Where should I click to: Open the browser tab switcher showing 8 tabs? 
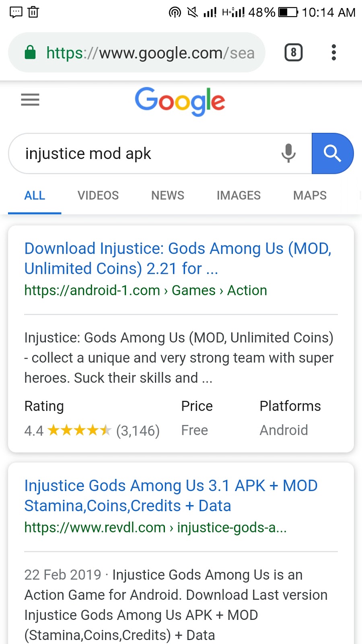(x=293, y=52)
